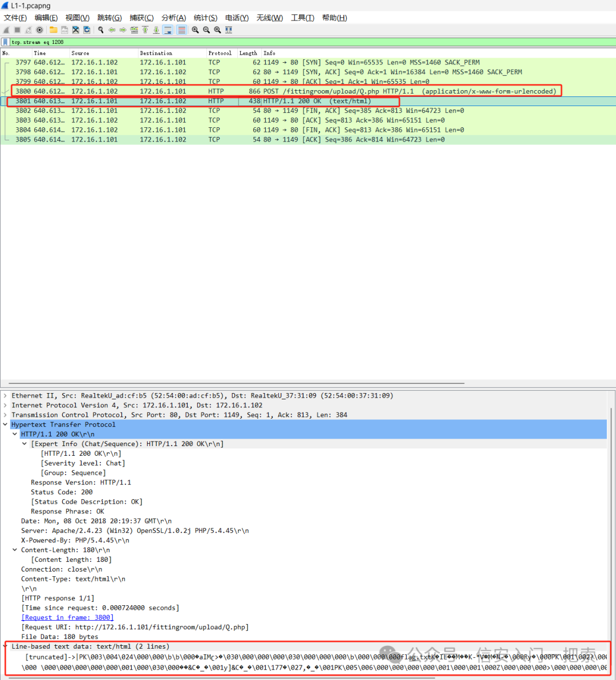Click the zoom in icon
This screenshot has width=616, height=680.
(x=196, y=30)
